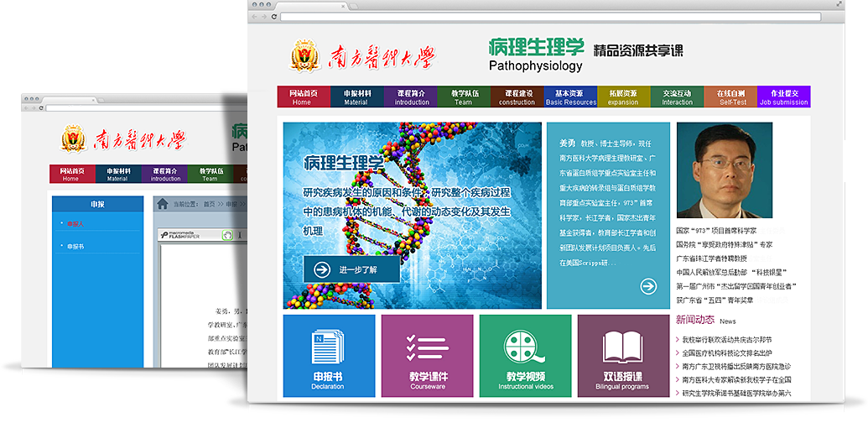Click the home icon in the breadcrumb bar
The image size is (868, 428).
(x=162, y=204)
